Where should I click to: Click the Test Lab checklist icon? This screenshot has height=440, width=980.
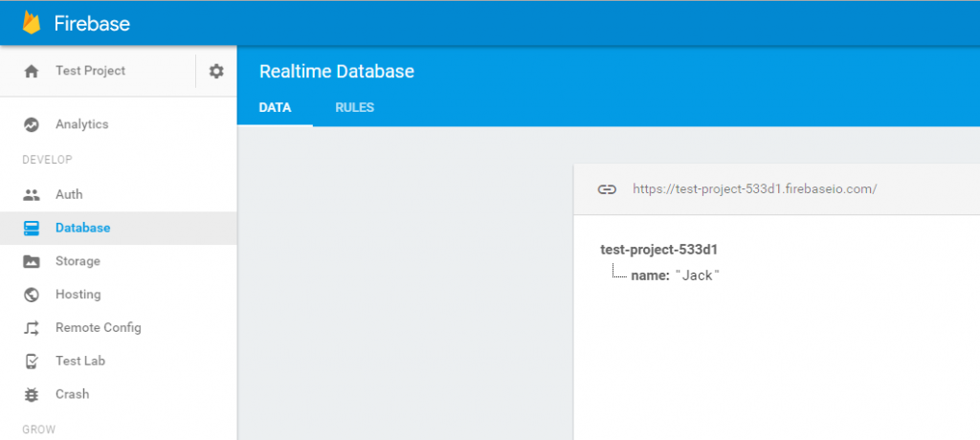[x=32, y=361]
